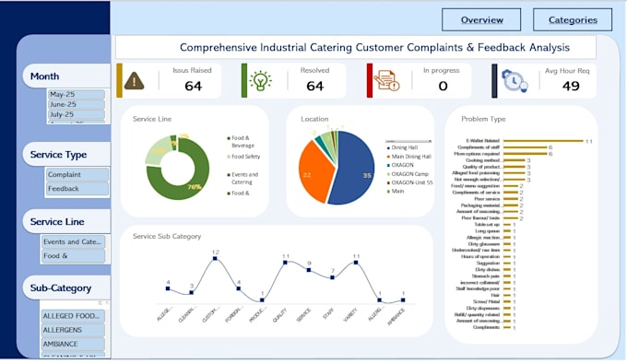Select the Compliments of staff bar
Viewport: 627px width, 364px height.
(525, 147)
